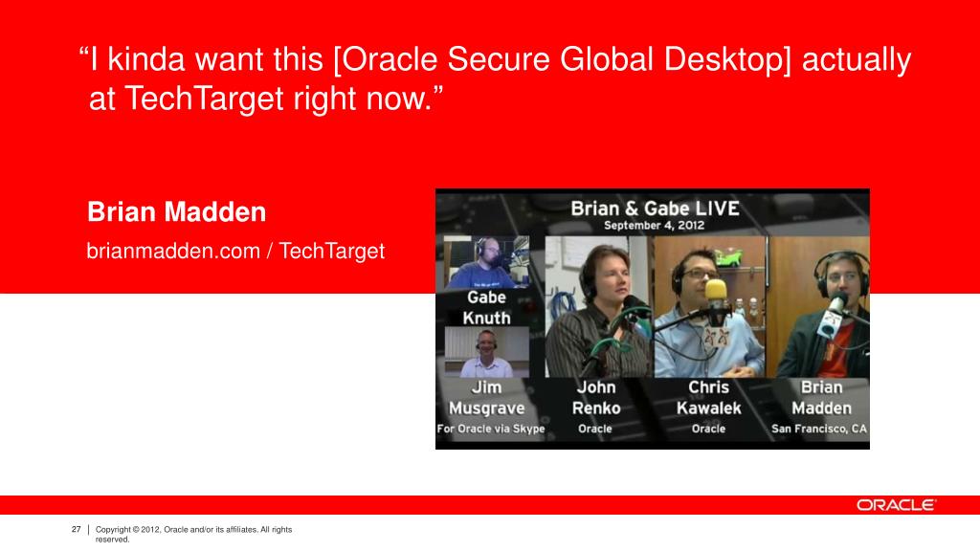Click the Oracle logo in the footer
Screen dimensions: 980x551
click(896, 505)
